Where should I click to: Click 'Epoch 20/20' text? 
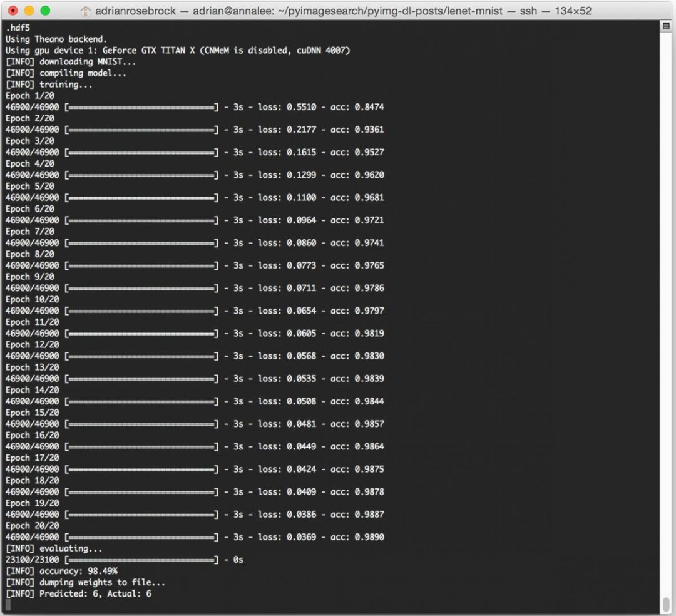(33, 525)
